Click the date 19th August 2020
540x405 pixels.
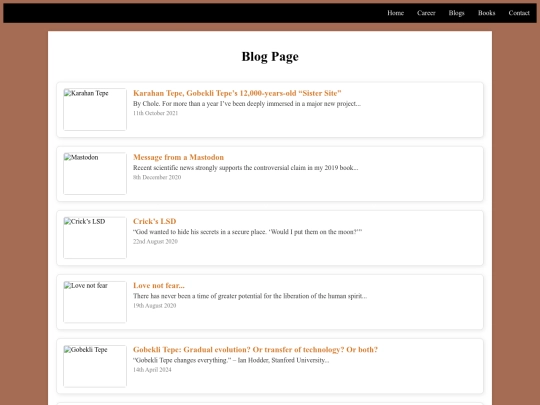[155, 305]
